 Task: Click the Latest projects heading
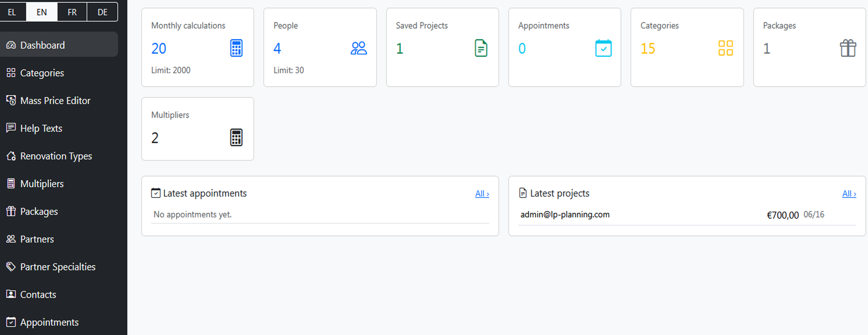[x=560, y=193]
